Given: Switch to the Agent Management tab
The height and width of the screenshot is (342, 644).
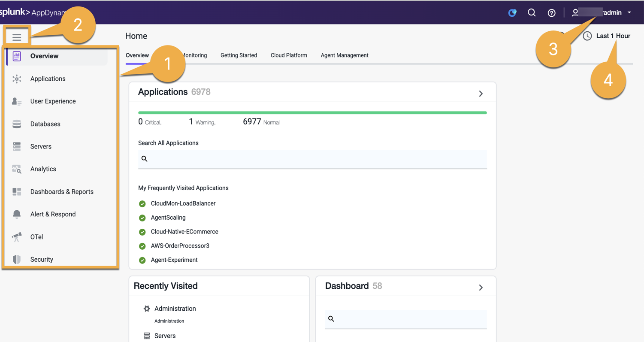Looking at the screenshot, I should 344,55.
